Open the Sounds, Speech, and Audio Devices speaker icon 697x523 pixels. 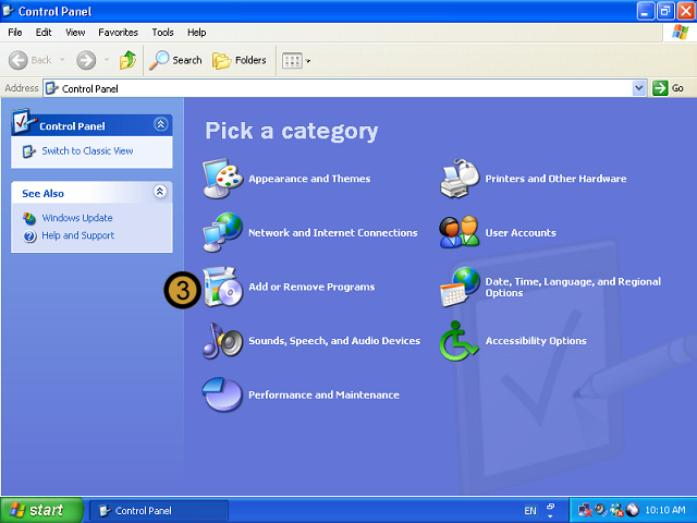click(222, 341)
